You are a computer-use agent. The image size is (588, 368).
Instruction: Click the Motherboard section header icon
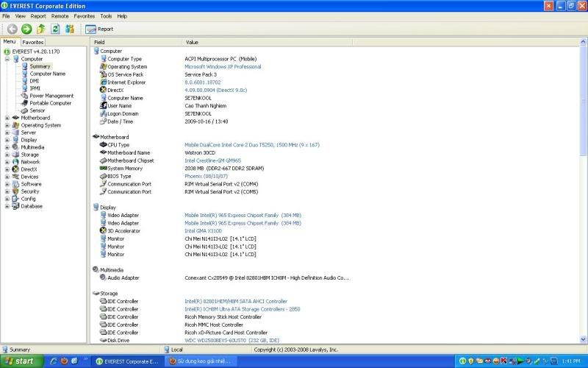[x=96, y=137]
